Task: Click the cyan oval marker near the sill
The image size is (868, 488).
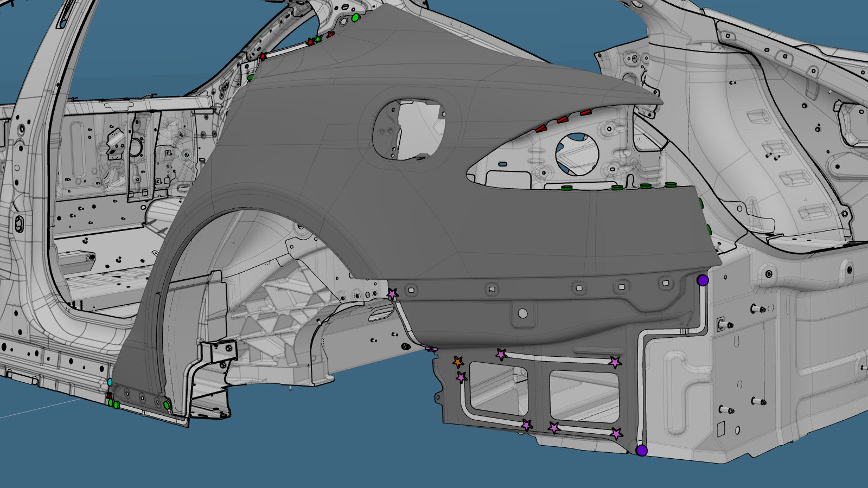Action: (110, 382)
